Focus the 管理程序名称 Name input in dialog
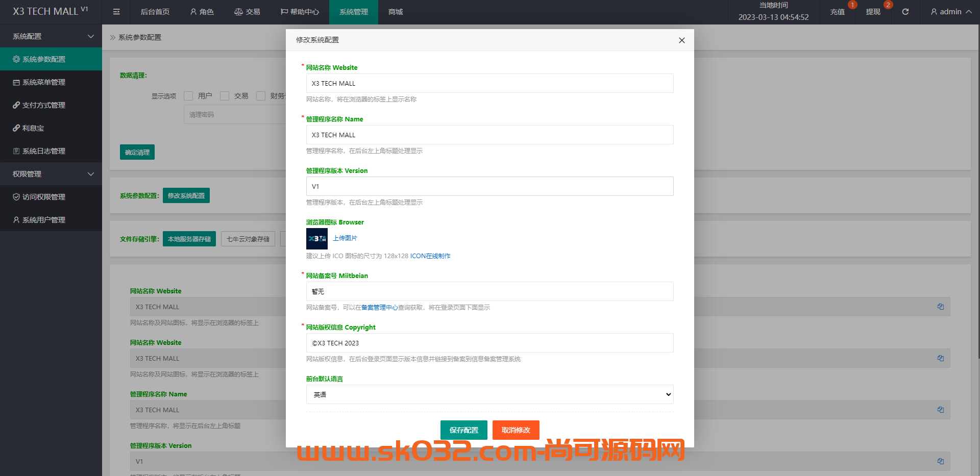Viewport: 980px width, 476px height. tap(490, 135)
